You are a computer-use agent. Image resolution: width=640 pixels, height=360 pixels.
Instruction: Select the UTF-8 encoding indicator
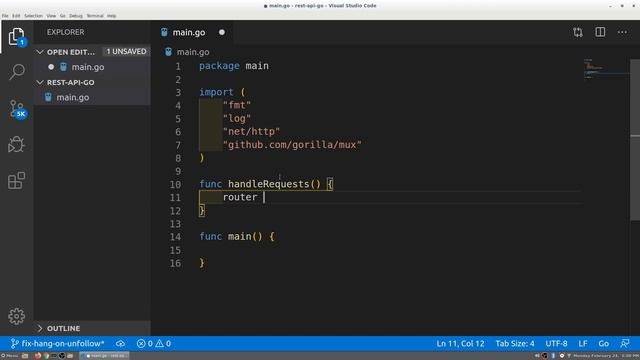point(556,344)
